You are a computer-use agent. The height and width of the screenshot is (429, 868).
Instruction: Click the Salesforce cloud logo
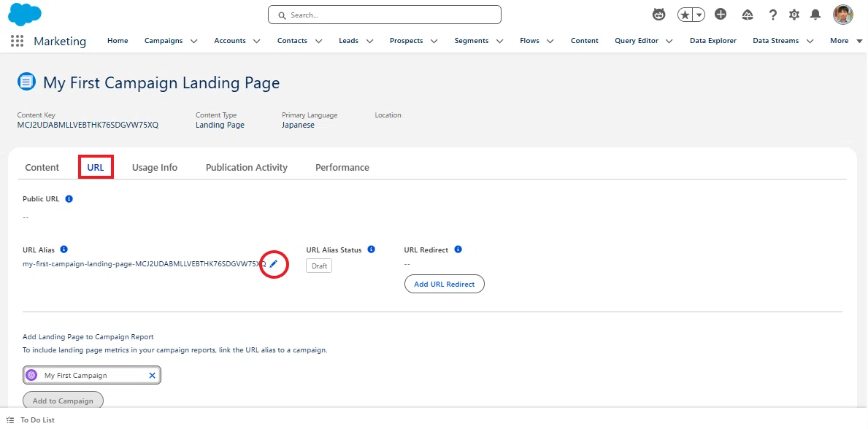coord(24,15)
